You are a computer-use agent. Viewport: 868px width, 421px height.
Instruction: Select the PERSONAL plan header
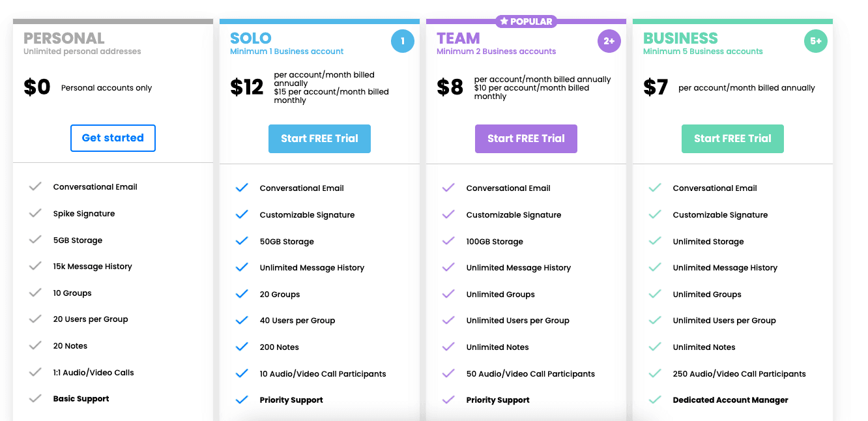[64, 38]
